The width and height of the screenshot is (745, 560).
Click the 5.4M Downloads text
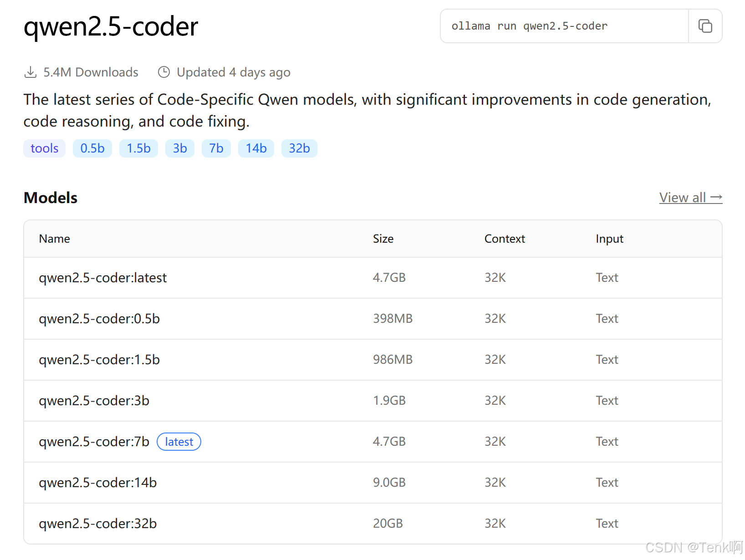91,72
